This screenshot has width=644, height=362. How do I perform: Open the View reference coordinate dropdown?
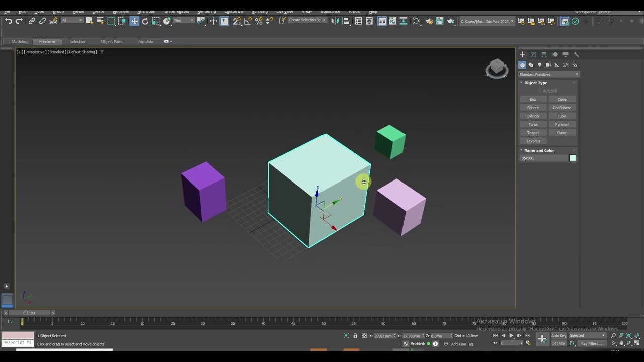point(183,21)
